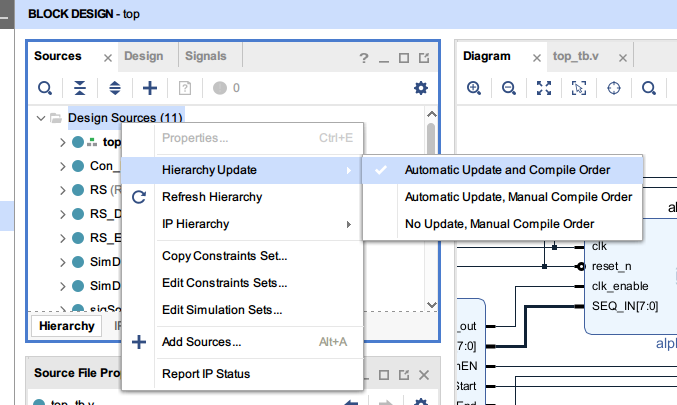This screenshot has height=405, width=677.
Task: Select Automatic Update, Manual Compile Order
Action: [518, 197]
